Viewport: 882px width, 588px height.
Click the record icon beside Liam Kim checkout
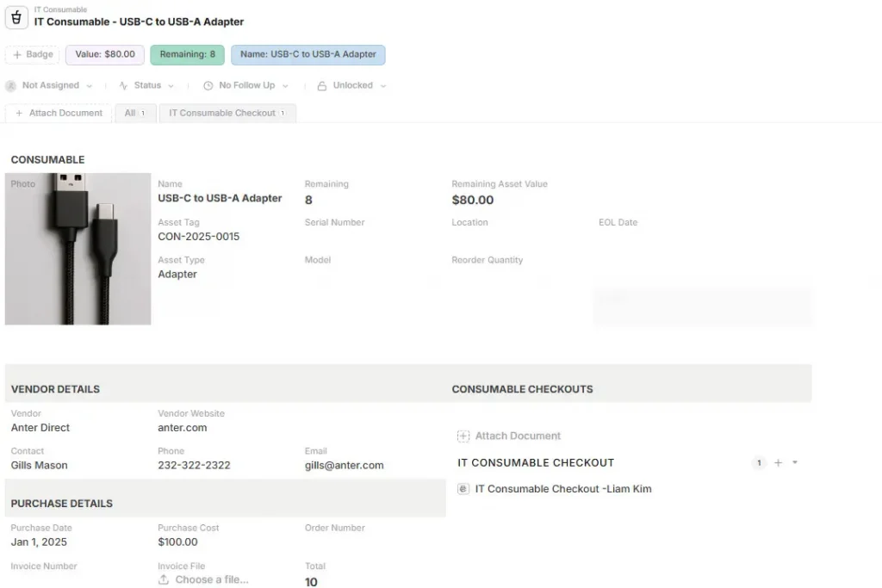463,489
